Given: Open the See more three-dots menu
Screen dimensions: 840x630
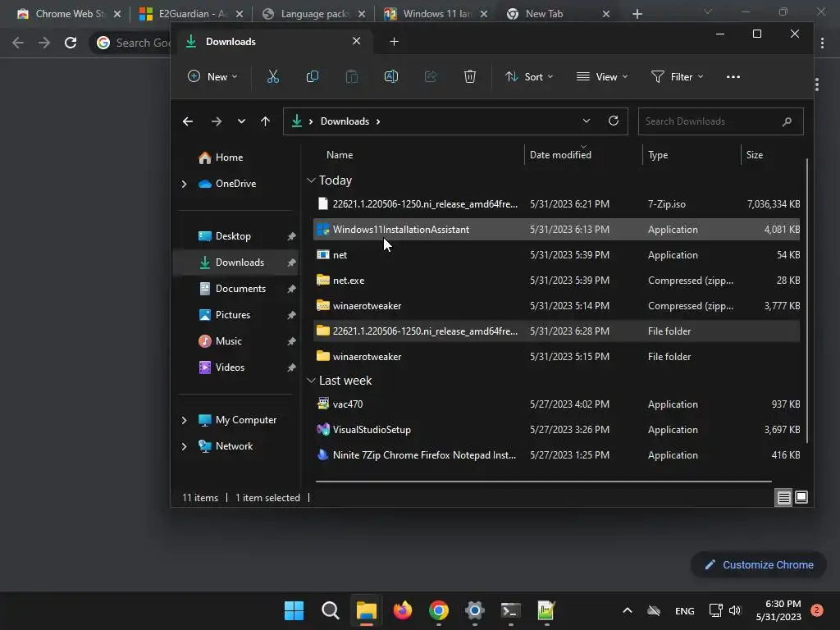Looking at the screenshot, I should pos(733,76).
